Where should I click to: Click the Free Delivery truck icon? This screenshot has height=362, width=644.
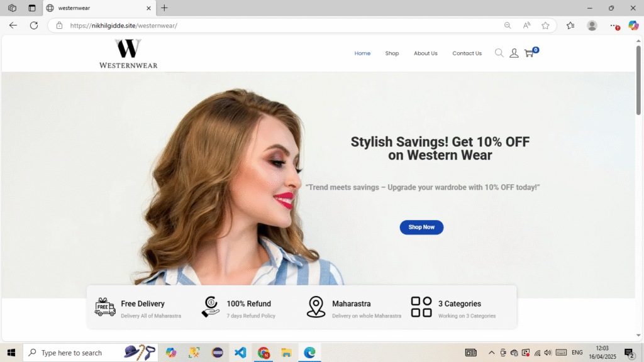pyautogui.click(x=105, y=307)
